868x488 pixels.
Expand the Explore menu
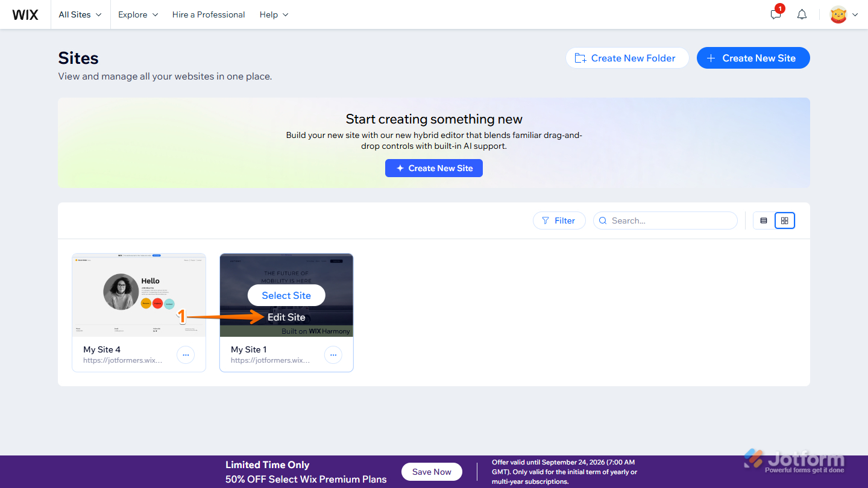pyautogui.click(x=138, y=14)
